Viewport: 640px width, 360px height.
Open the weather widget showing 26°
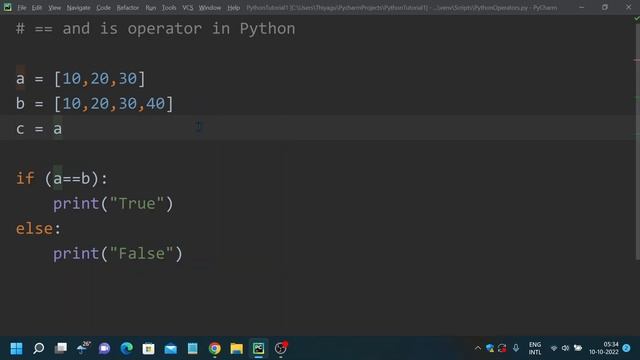pyautogui.click(x=83, y=348)
